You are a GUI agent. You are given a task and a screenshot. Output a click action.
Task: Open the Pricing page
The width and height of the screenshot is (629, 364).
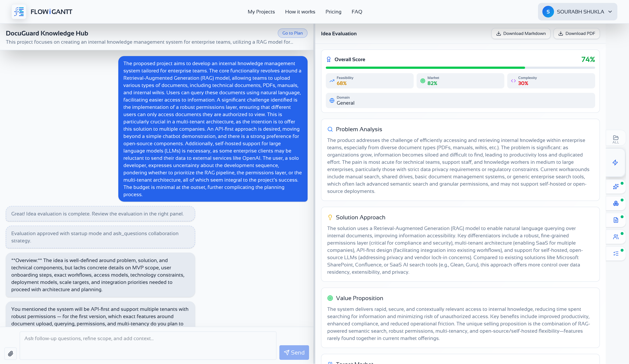pos(333,11)
